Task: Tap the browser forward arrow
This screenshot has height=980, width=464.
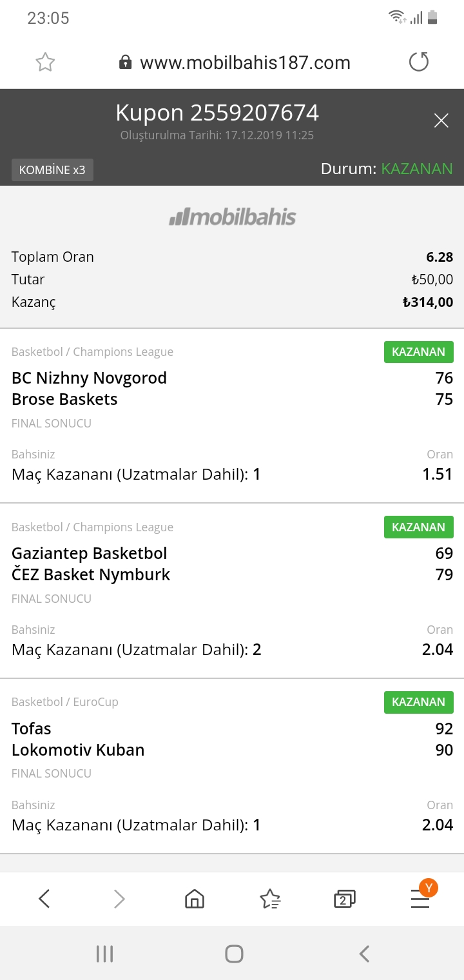Action: click(x=119, y=898)
